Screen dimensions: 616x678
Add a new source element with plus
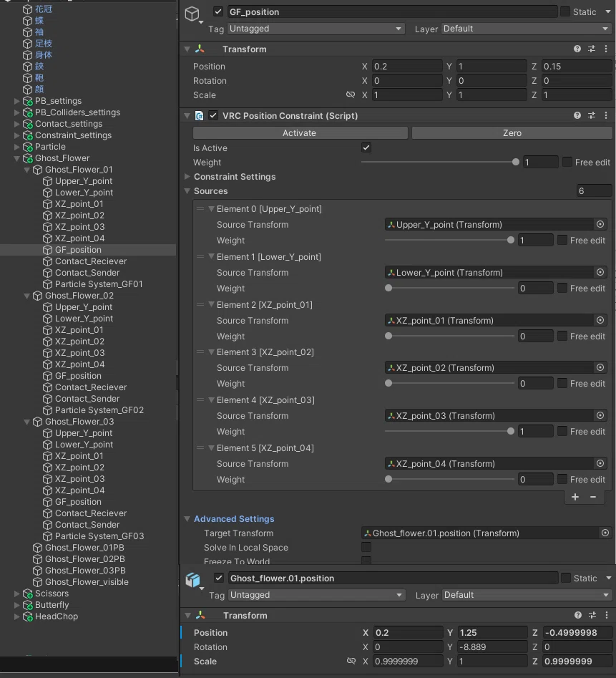pos(575,497)
